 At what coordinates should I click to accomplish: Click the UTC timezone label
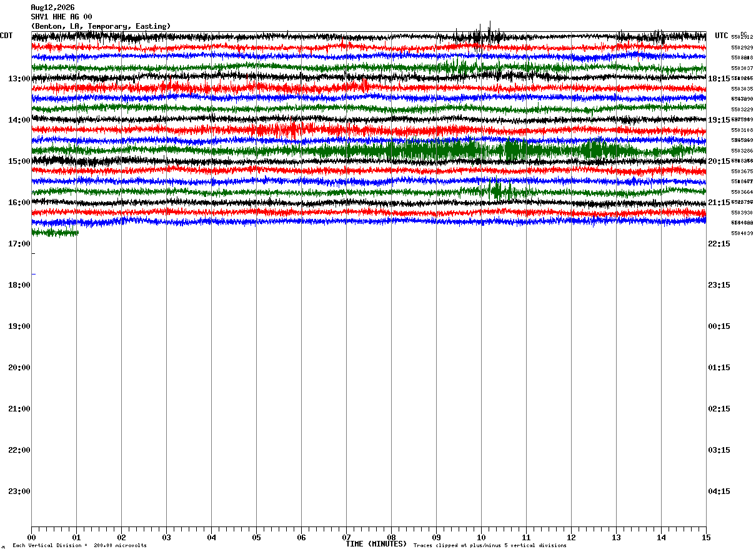(x=722, y=36)
